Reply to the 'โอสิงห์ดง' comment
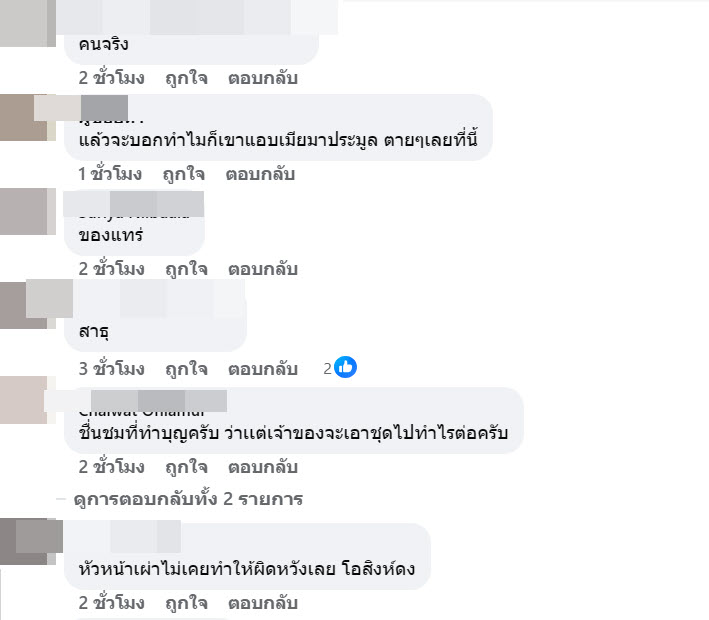Viewport: 709px width, 620px height. (263, 603)
